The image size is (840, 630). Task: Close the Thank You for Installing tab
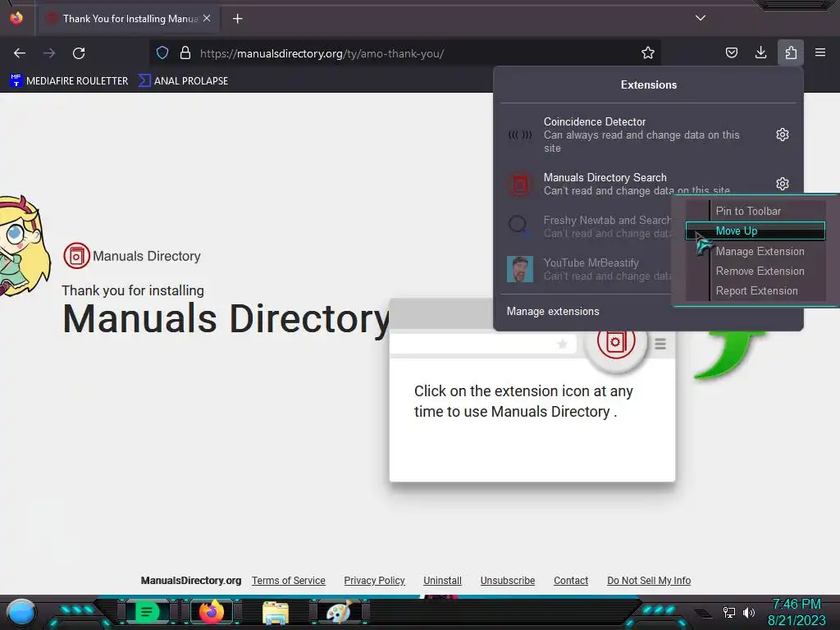[x=207, y=18]
